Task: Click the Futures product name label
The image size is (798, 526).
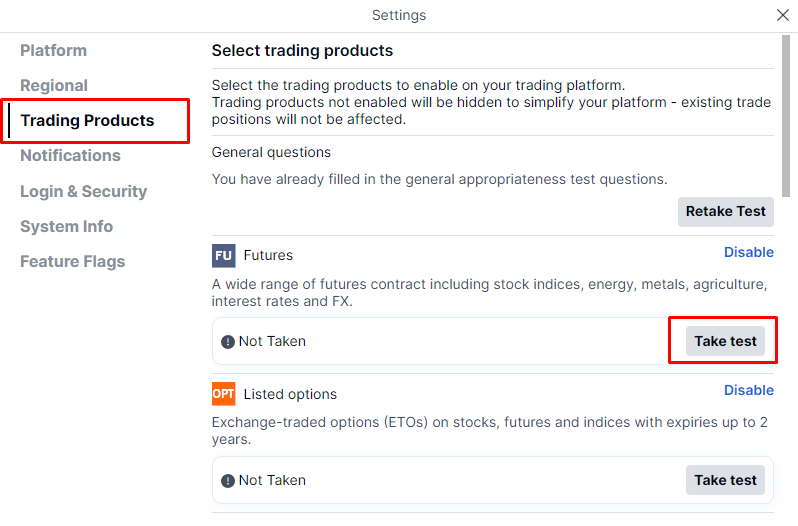Action: (x=268, y=255)
